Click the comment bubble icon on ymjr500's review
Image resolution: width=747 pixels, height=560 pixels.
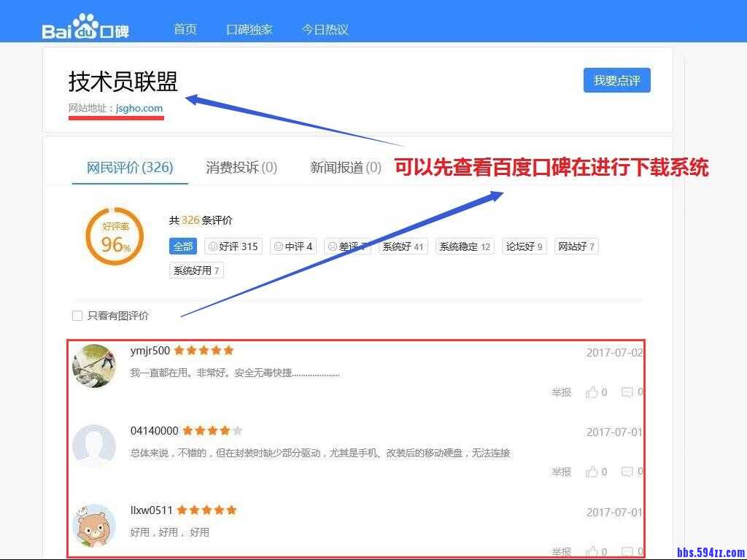[627, 392]
